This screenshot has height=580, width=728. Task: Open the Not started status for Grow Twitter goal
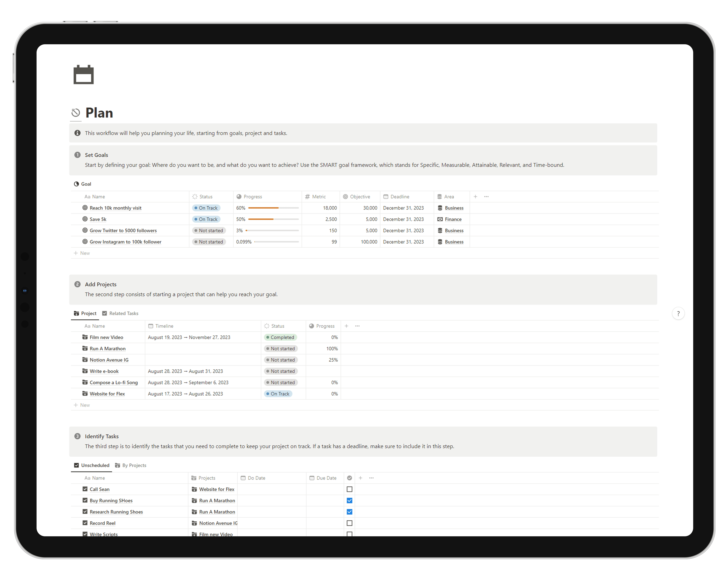(x=209, y=230)
